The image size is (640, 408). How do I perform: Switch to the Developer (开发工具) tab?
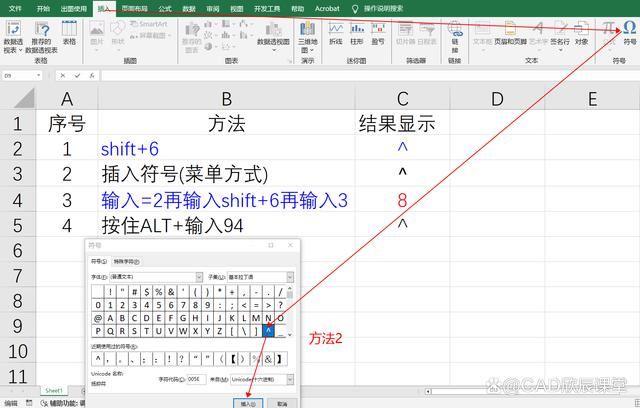[267, 8]
